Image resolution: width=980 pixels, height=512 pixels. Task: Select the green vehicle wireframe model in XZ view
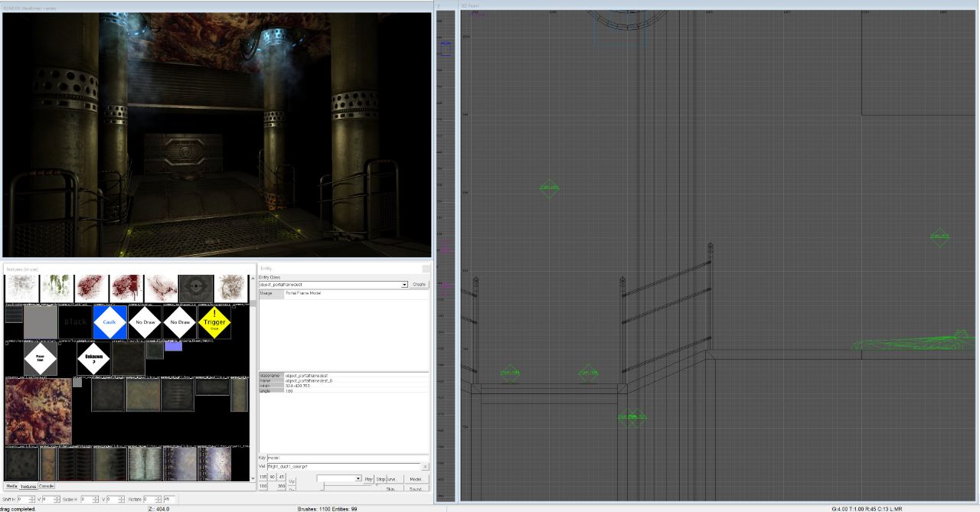tap(911, 341)
